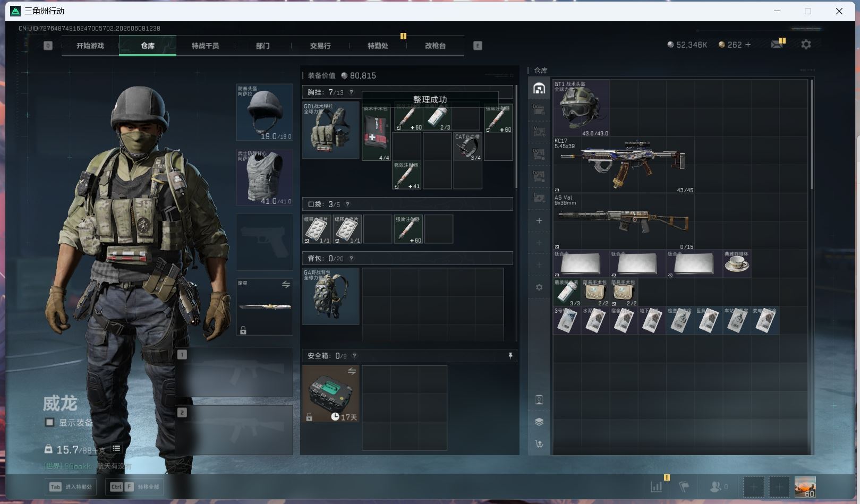Open the 特战干员 tab
Screen dimensions: 860x504
(205, 46)
